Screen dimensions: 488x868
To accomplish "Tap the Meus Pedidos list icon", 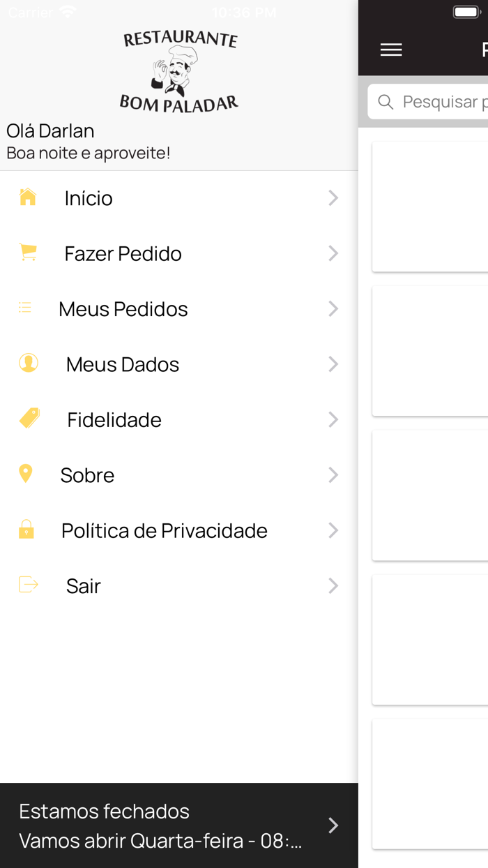I will click(25, 308).
